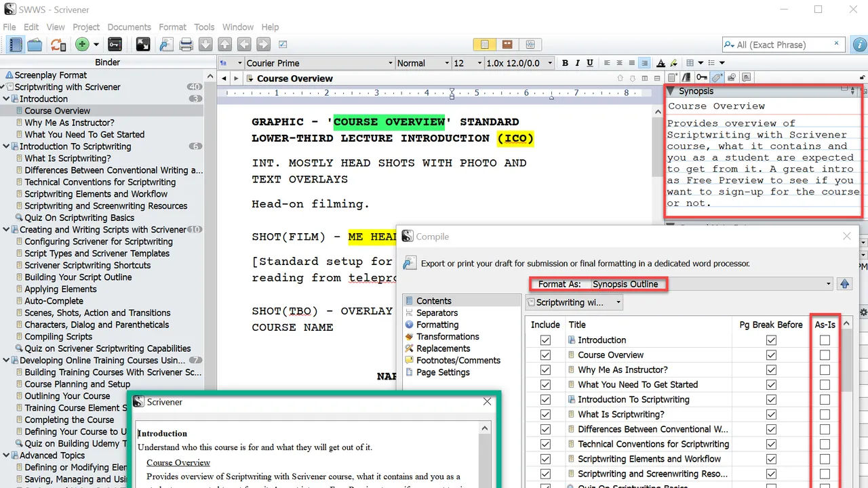Apply italic formatting

click(578, 63)
